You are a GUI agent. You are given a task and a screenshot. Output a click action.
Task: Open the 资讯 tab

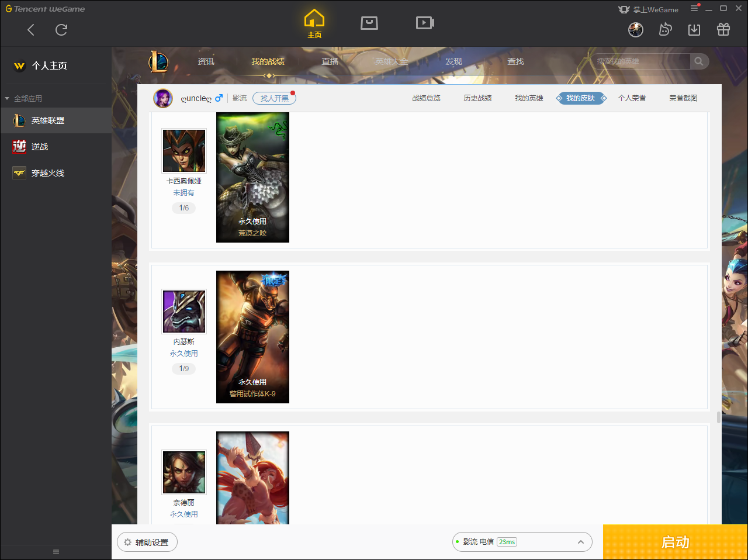click(206, 61)
